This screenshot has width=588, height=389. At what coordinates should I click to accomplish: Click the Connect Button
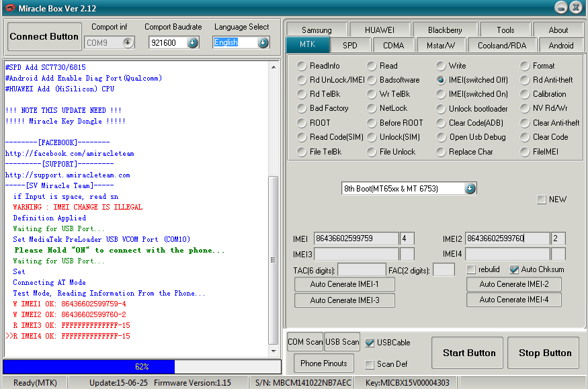[x=44, y=36]
